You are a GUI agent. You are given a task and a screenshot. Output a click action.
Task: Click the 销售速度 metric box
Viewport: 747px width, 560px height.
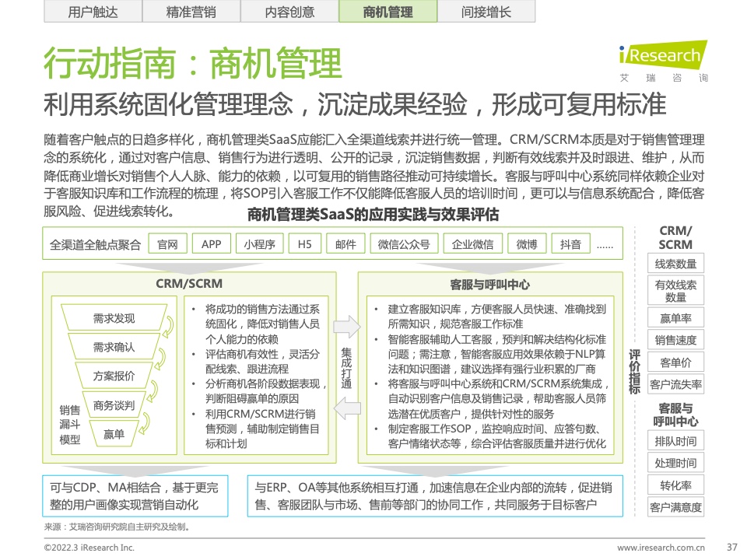[675, 340]
